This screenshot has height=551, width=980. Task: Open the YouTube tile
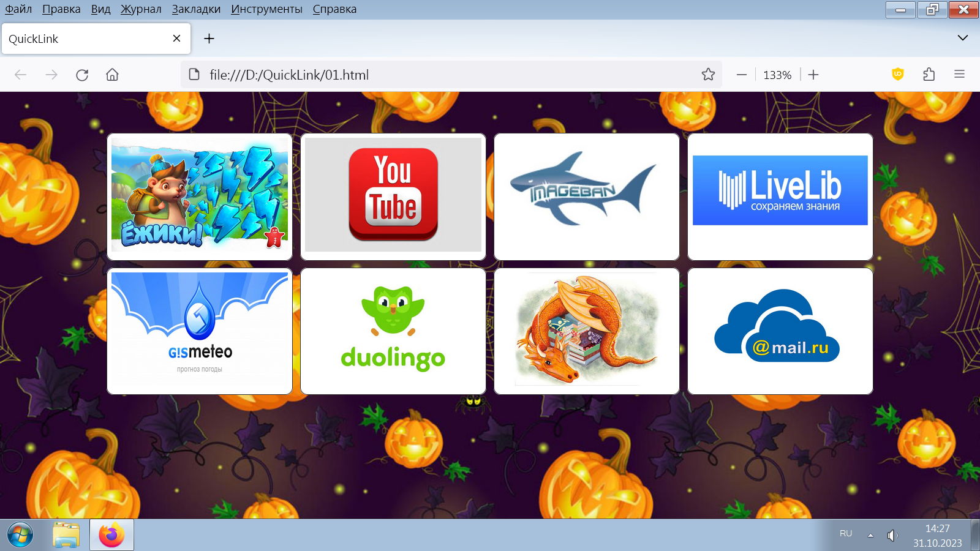[x=393, y=197]
